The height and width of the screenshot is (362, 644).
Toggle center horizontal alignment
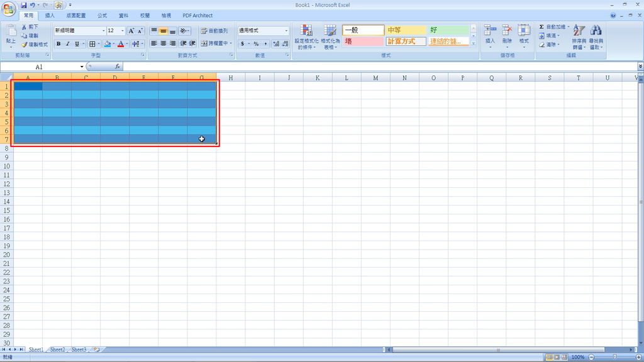163,43
